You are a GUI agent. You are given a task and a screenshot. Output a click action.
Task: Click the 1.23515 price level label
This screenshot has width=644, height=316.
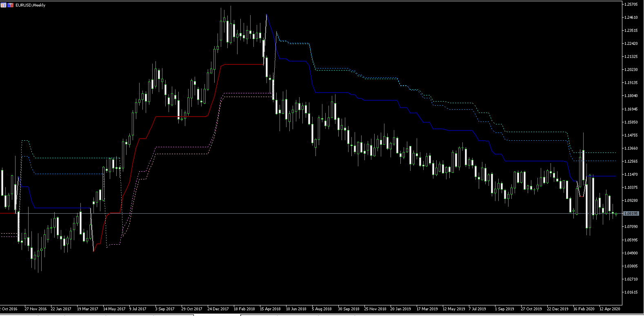point(631,30)
